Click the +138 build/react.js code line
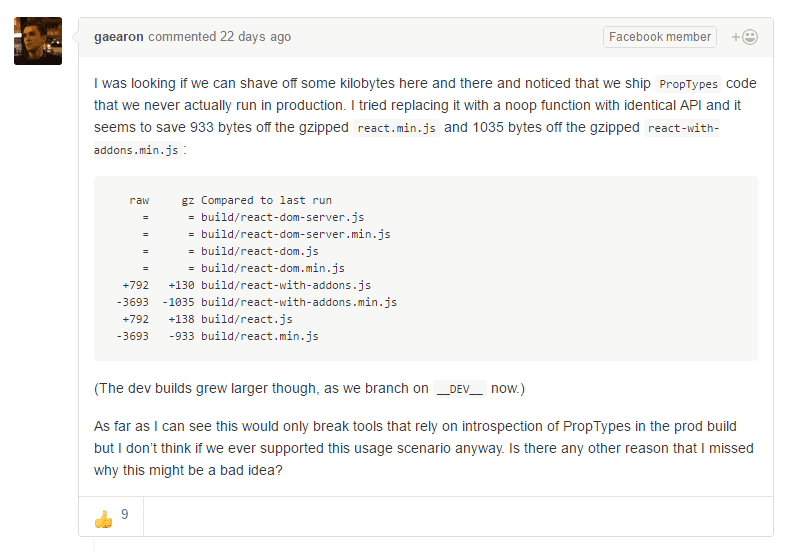The height and width of the screenshot is (551, 785). (x=207, y=319)
